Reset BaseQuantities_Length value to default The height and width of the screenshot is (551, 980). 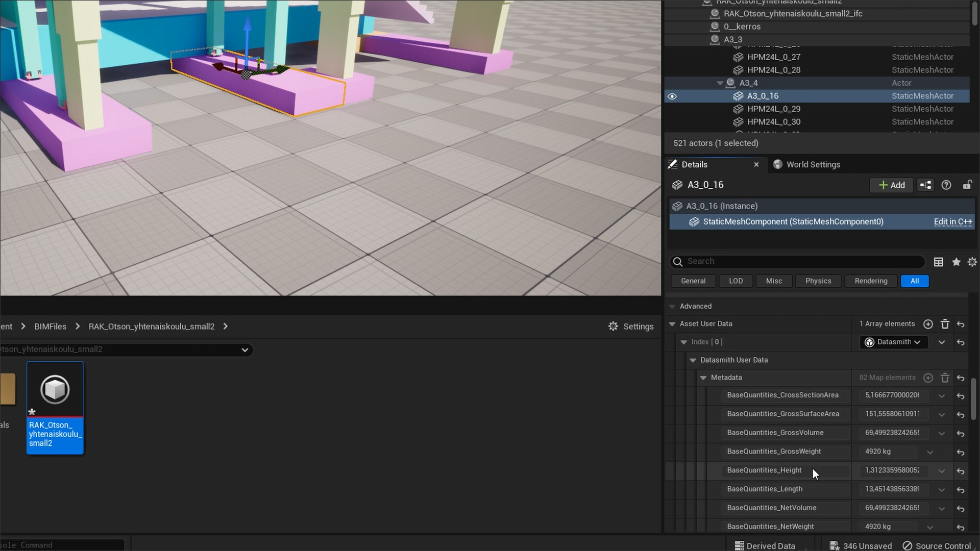pos(961,490)
